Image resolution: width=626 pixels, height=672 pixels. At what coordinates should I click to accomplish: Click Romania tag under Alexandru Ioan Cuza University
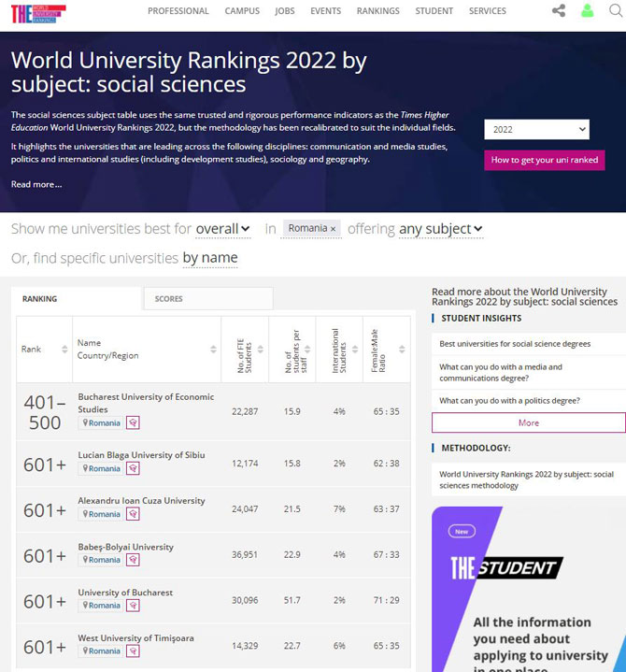click(x=101, y=514)
